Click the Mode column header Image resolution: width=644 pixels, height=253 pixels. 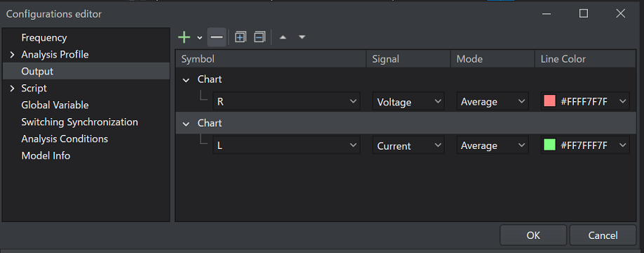[x=492, y=59]
